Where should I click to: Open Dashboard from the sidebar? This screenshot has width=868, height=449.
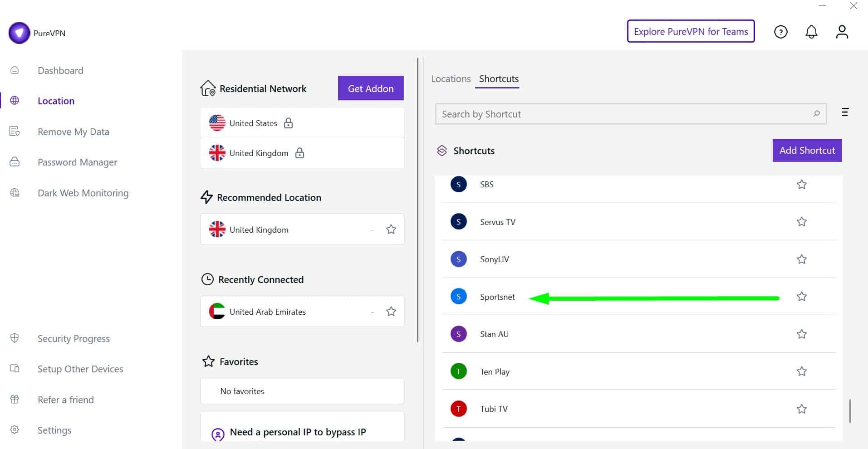(60, 70)
